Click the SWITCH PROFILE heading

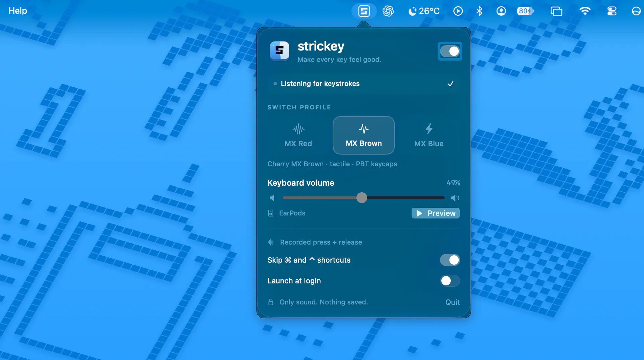tap(299, 107)
